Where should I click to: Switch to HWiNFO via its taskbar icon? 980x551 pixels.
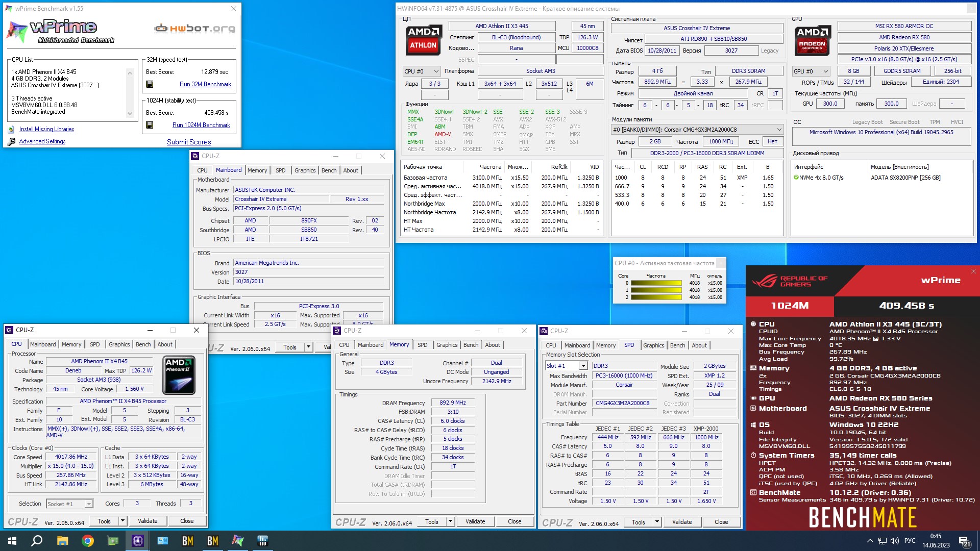click(263, 541)
